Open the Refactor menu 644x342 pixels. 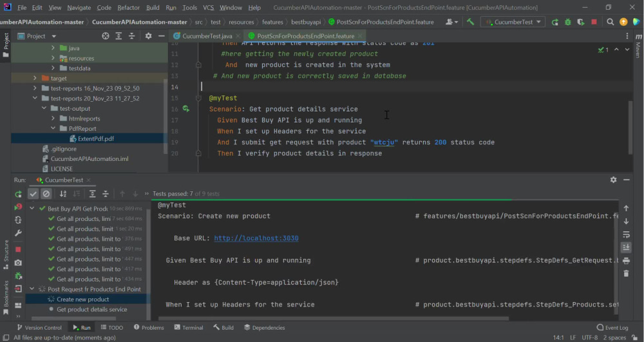[x=129, y=7]
